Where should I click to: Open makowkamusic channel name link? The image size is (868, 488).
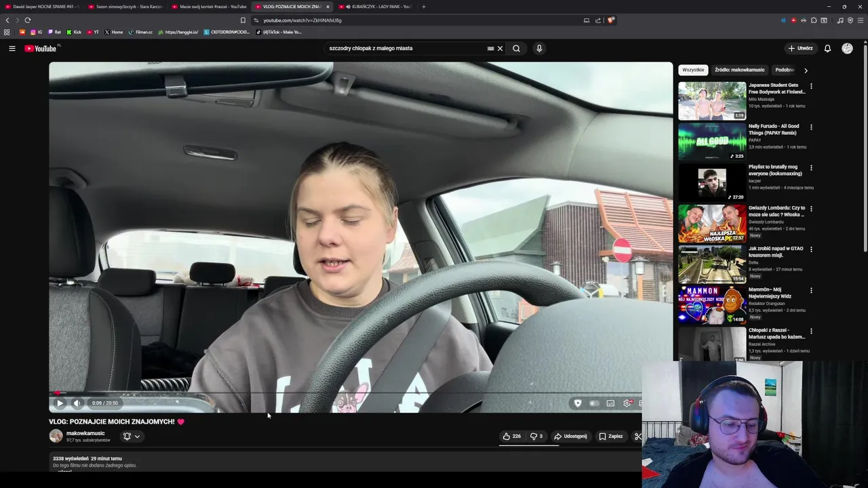tap(85, 433)
